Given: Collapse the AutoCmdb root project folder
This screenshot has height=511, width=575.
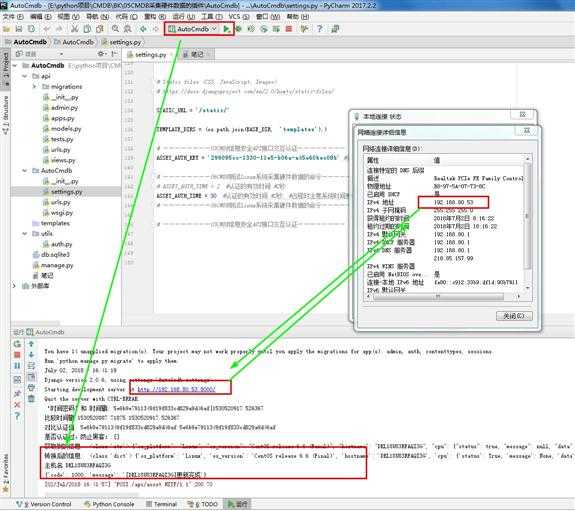Looking at the screenshot, I should point(15,66).
